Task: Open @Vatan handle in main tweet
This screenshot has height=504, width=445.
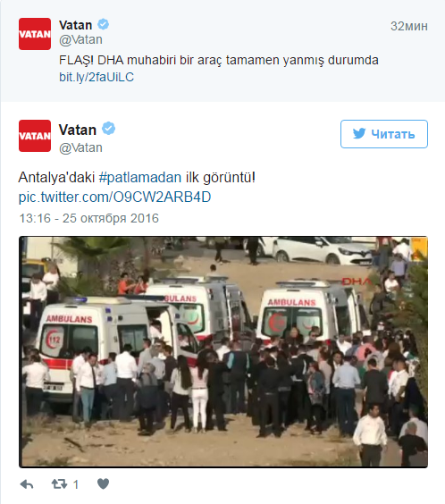Action: 80,147
